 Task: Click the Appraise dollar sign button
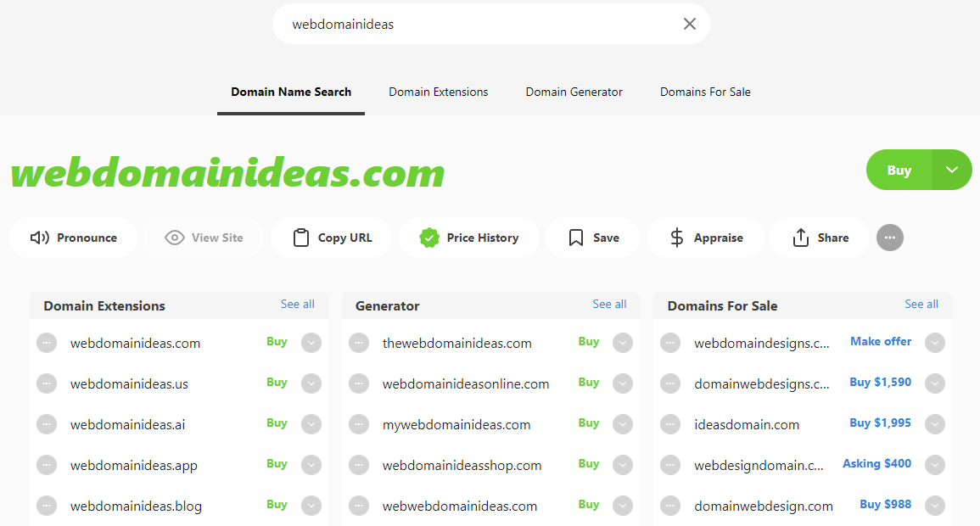[x=705, y=238]
